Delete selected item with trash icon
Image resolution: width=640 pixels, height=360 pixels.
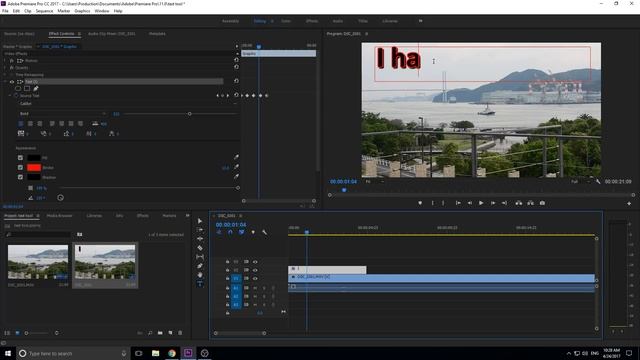click(180, 333)
